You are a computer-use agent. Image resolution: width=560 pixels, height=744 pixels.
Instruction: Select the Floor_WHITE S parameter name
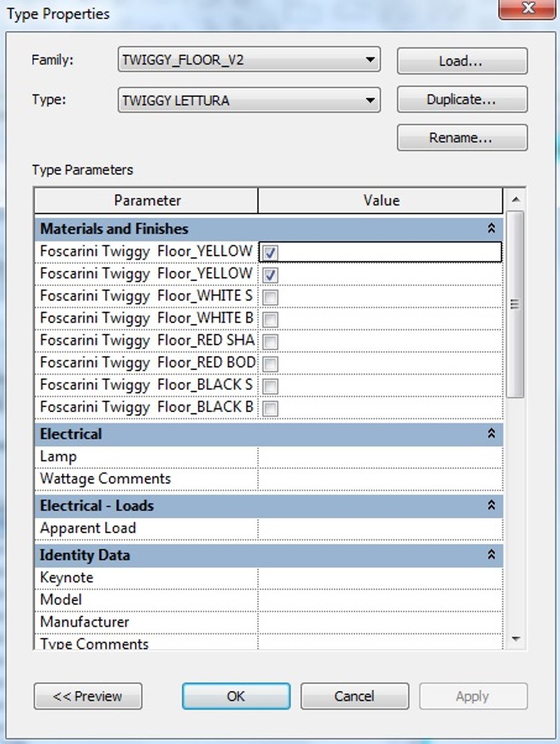tap(147, 296)
